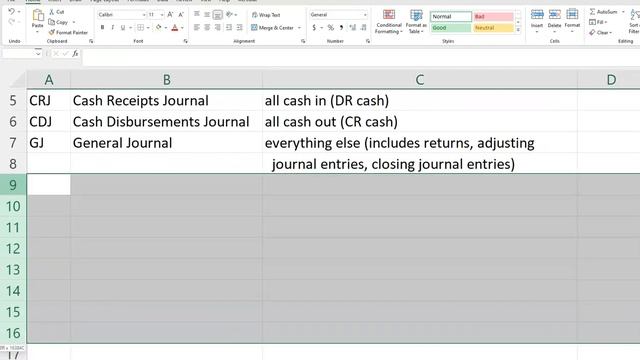This screenshot has height=360, width=640.
Task: Click the Name Box field
Action: point(18,53)
